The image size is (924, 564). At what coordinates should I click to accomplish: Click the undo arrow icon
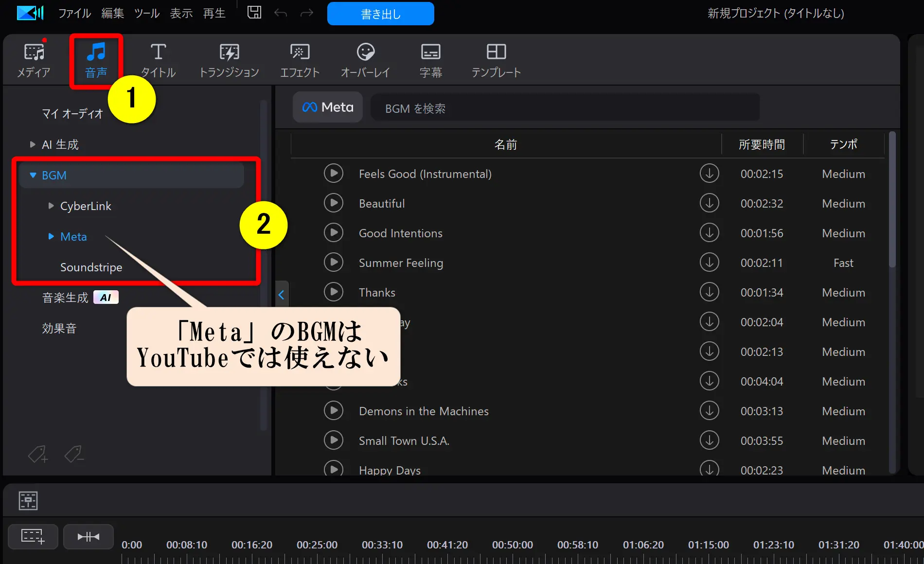click(x=281, y=13)
